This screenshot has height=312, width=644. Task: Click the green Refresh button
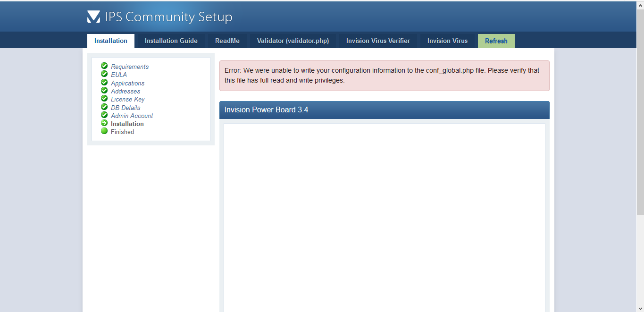point(496,41)
